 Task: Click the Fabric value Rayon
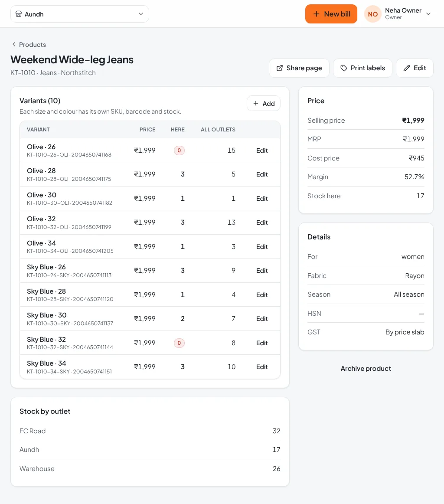point(415,276)
